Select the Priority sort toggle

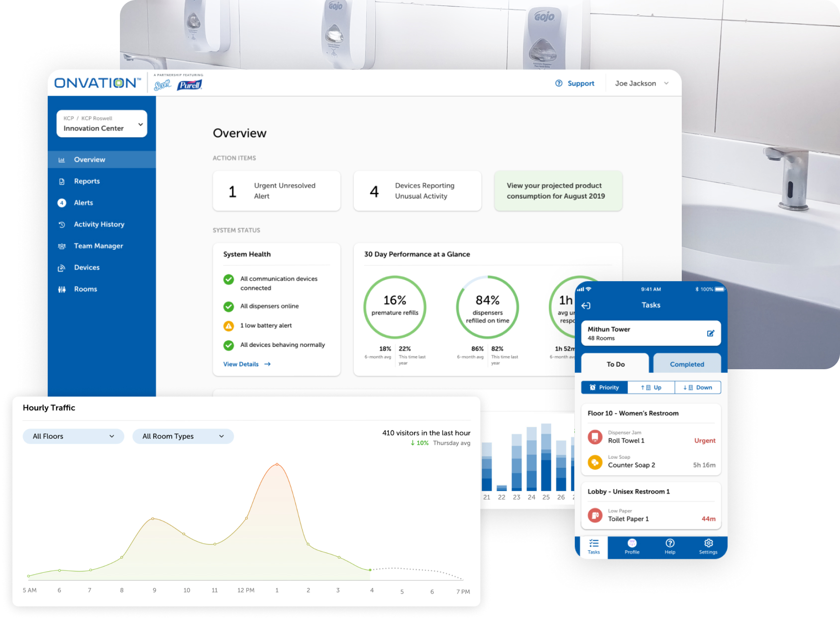(605, 388)
